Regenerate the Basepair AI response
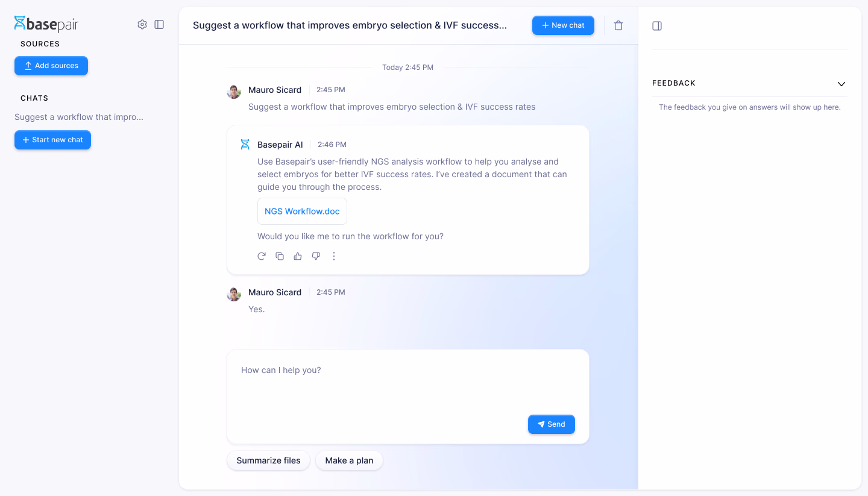The image size is (868, 496). pyautogui.click(x=262, y=256)
